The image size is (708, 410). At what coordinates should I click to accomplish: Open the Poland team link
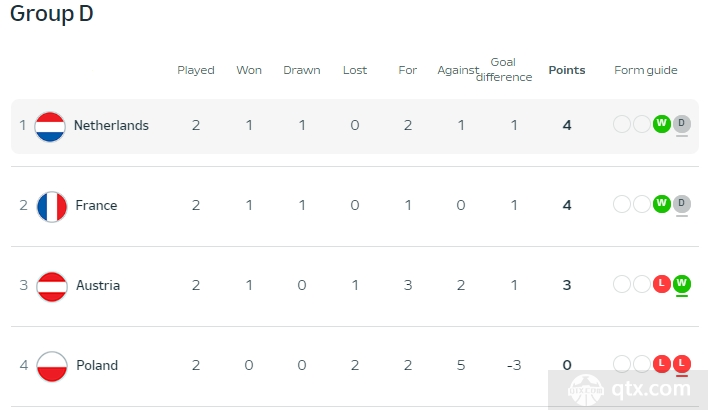coord(97,365)
